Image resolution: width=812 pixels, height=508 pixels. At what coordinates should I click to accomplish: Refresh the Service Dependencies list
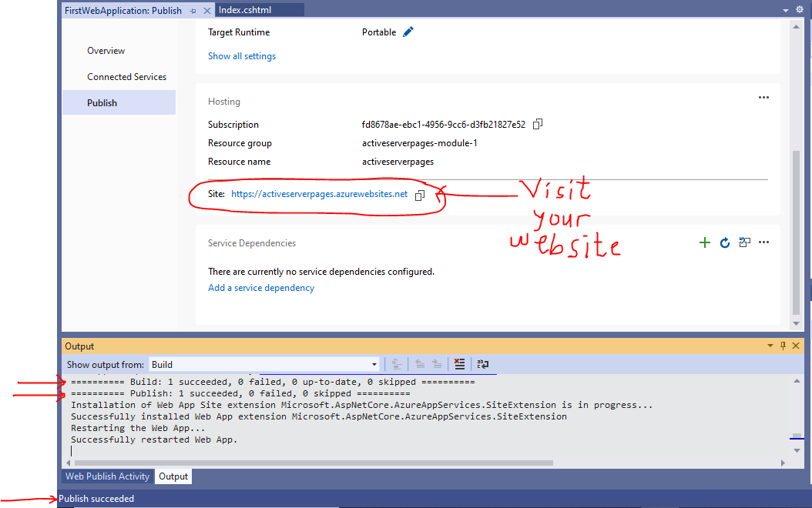724,242
